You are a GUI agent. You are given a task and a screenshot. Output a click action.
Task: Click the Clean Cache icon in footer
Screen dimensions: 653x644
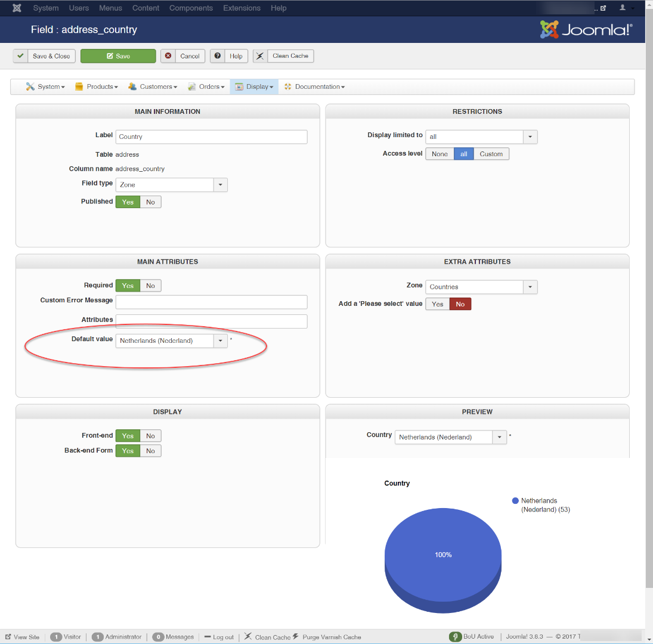tap(248, 636)
